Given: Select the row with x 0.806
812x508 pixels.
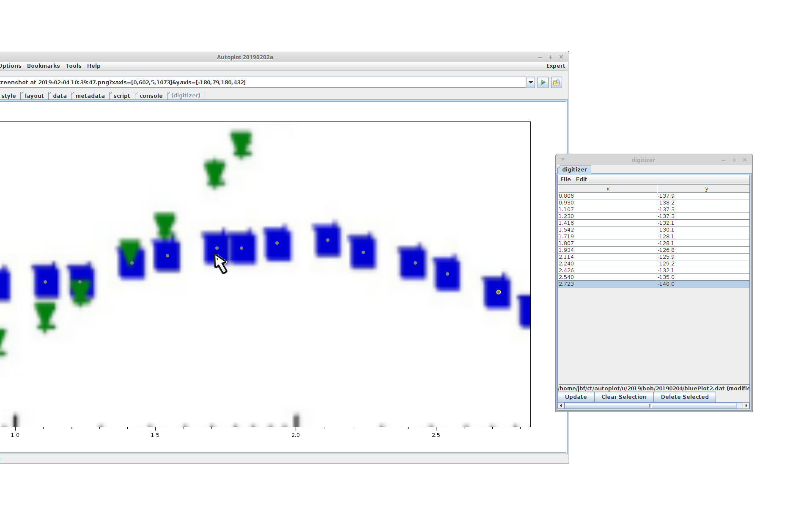Looking at the screenshot, I should coord(654,196).
